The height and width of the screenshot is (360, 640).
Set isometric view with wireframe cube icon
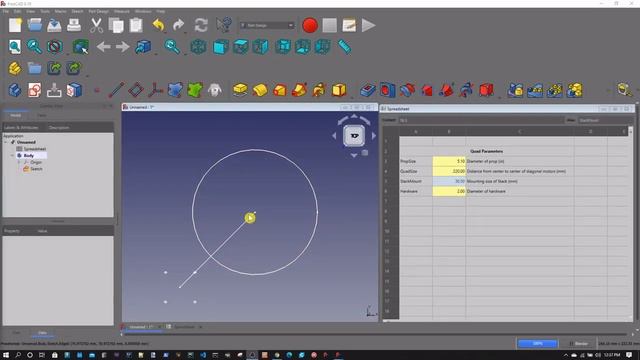[198, 47]
